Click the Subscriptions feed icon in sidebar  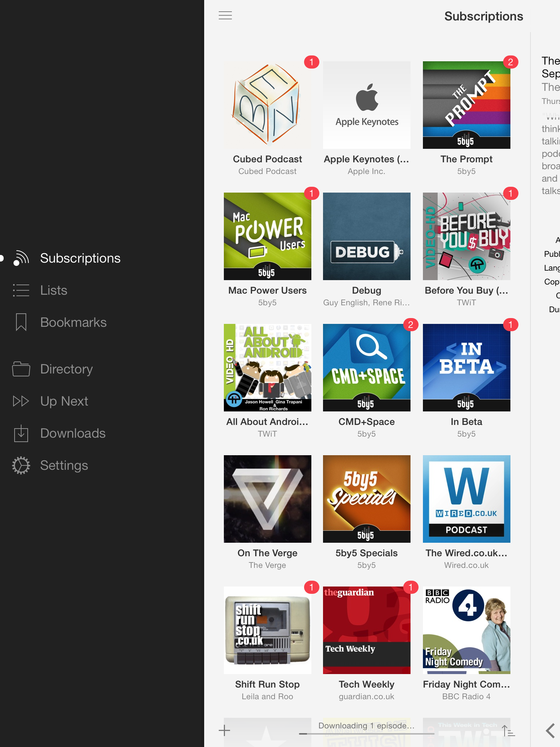(x=21, y=258)
